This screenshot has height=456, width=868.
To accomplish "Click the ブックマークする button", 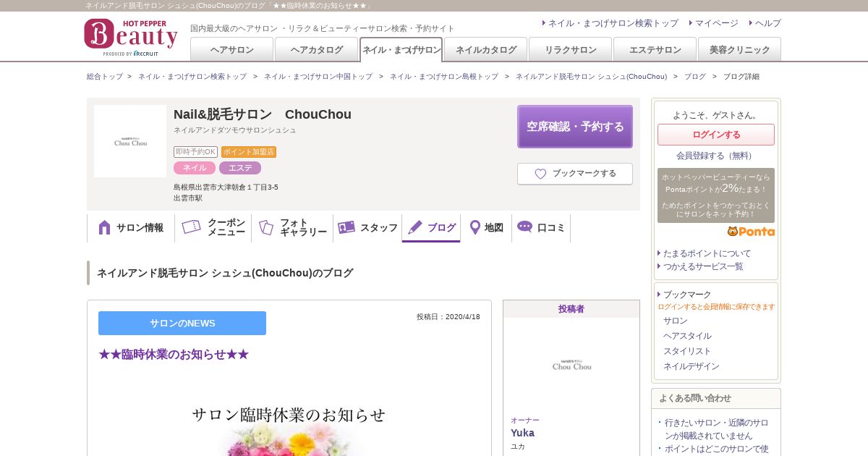I will tap(575, 174).
